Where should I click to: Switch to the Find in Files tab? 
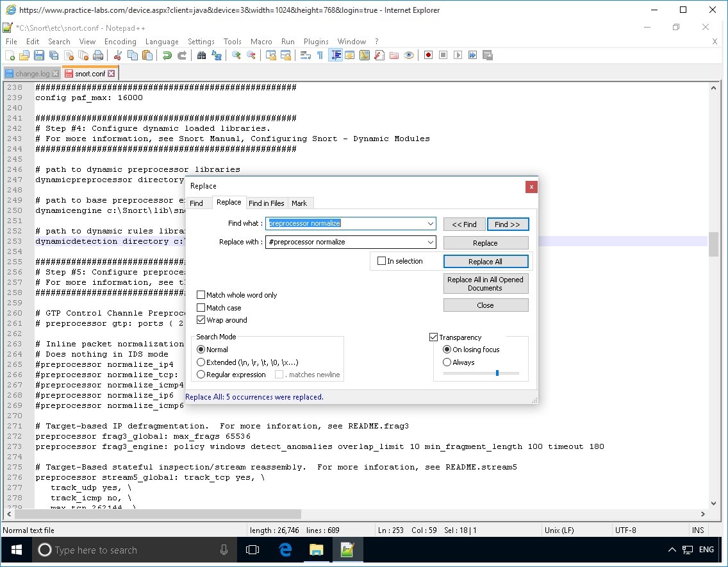[266, 203]
